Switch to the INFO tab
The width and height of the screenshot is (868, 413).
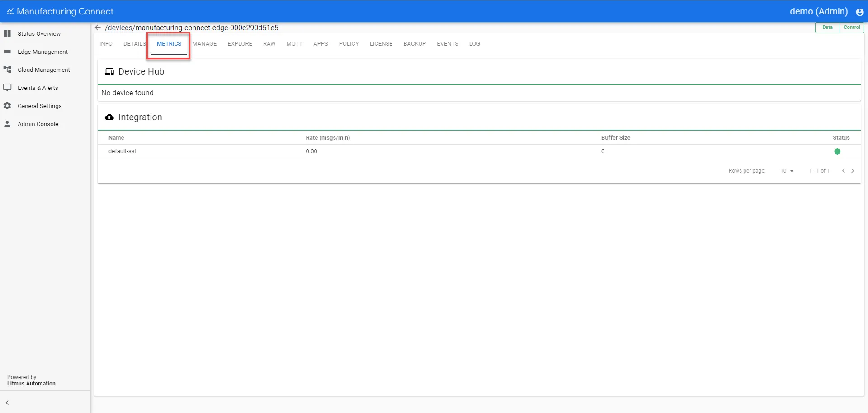(106, 44)
